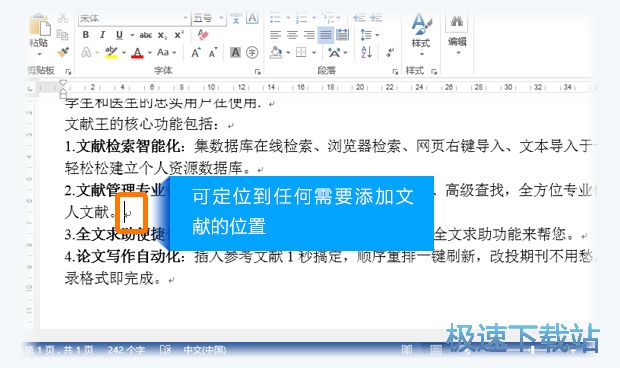Center the paragraph text
Screen dimensions: 620x368
292,35
